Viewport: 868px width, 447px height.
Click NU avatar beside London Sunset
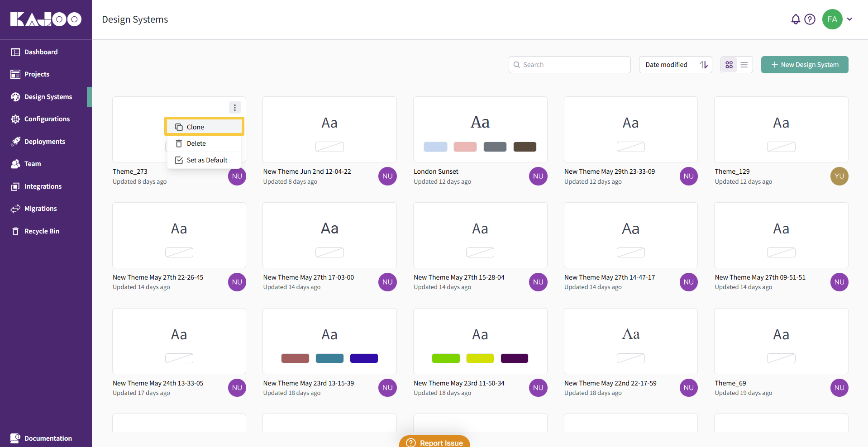(x=538, y=176)
